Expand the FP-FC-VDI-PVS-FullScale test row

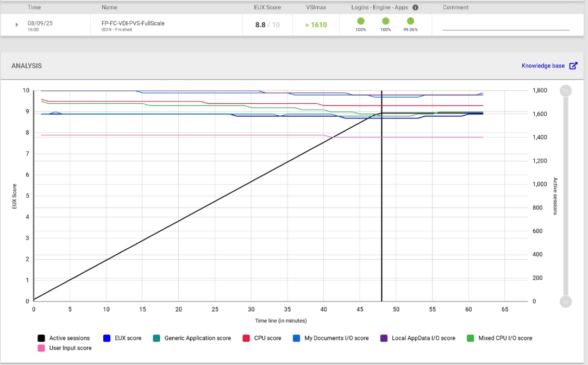(x=16, y=25)
